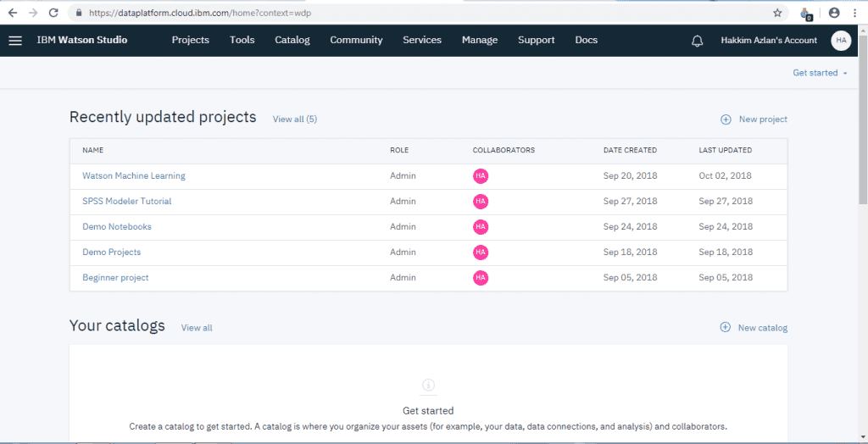Open the Projects menu
Viewport: 868px width, 444px height.
pos(191,41)
